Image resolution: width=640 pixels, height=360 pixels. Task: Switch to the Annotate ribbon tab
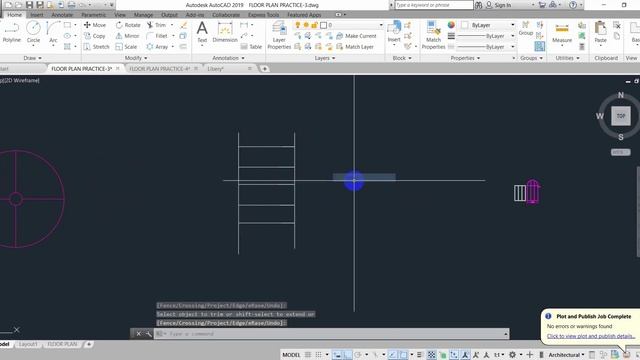(62, 15)
